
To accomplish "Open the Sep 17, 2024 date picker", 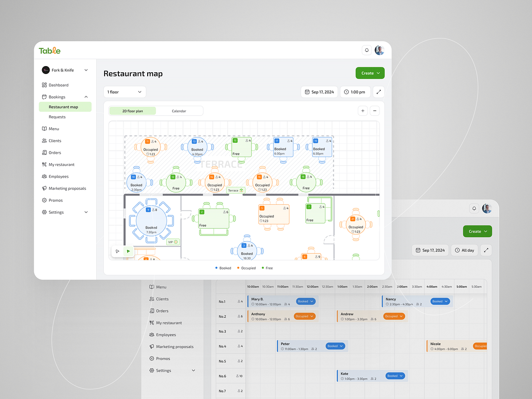I will pyautogui.click(x=319, y=92).
